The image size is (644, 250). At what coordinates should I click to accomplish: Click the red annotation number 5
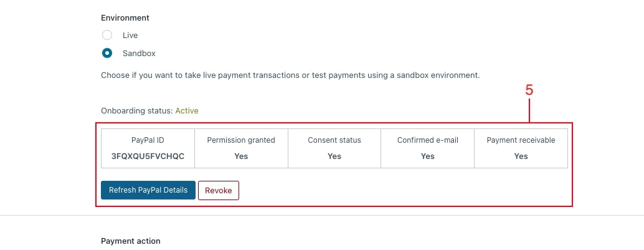(x=529, y=90)
